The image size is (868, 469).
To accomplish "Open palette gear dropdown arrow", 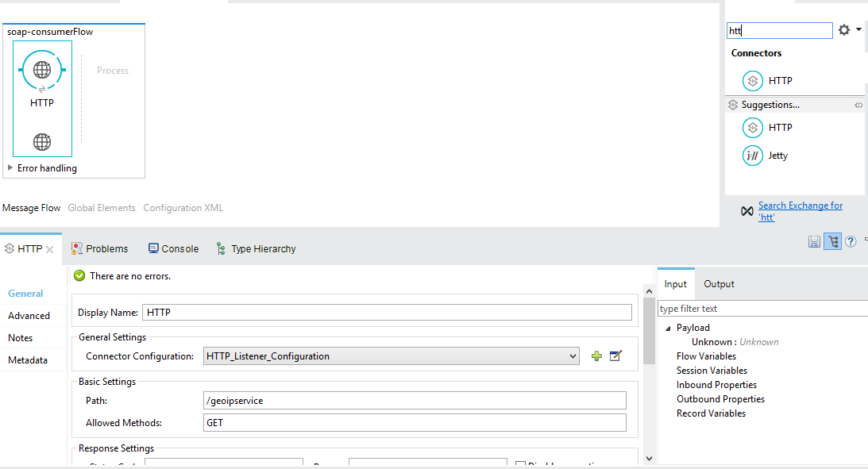I will pos(858,29).
